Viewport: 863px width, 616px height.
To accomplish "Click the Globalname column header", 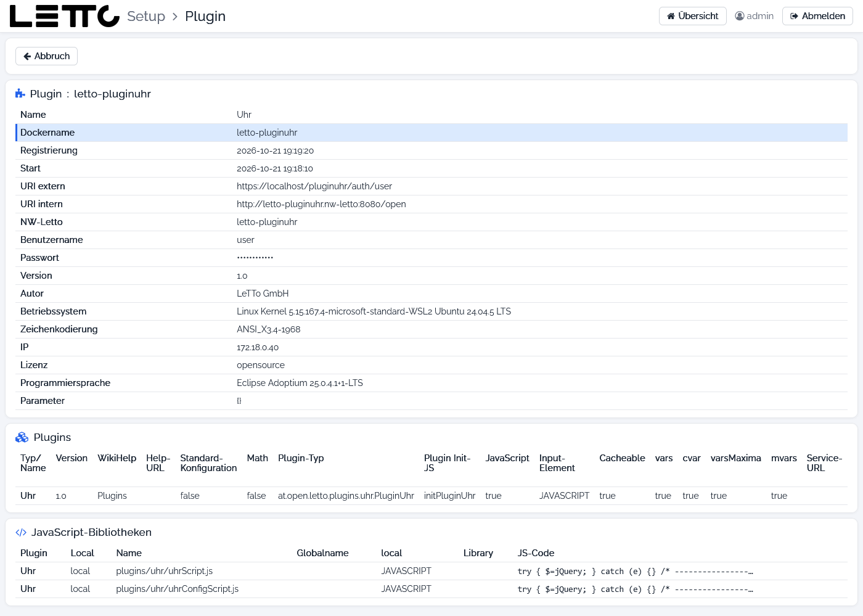I will pyautogui.click(x=322, y=553).
